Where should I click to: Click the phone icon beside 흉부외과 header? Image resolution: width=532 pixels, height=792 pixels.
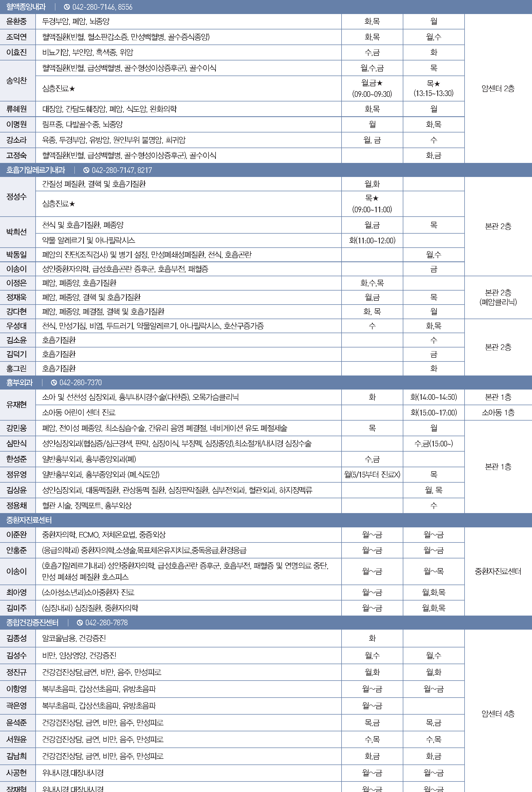click(x=54, y=383)
